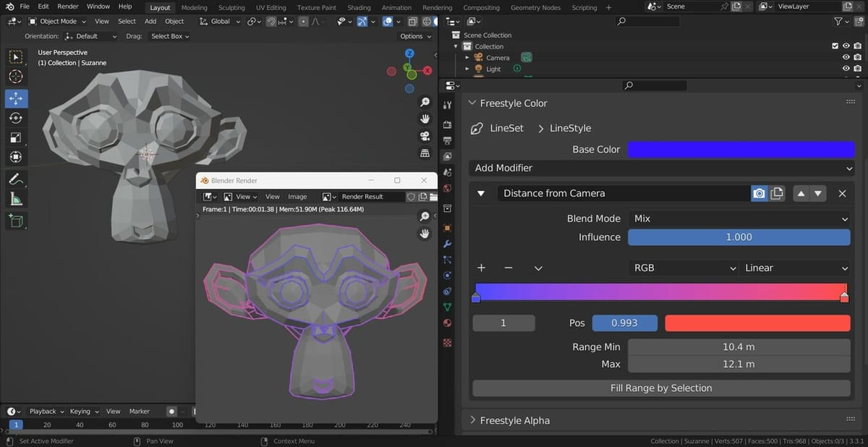
Task: Toggle camera view icon in viewport
Action: coord(425,136)
